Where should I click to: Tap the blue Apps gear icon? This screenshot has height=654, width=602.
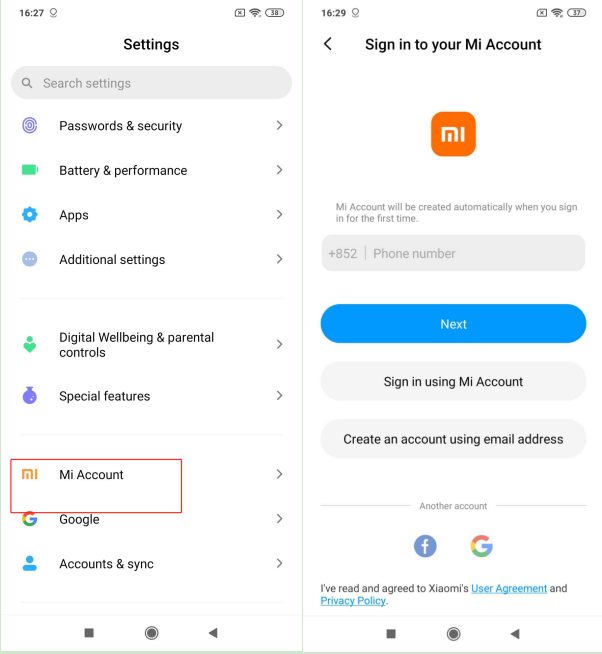click(x=30, y=214)
